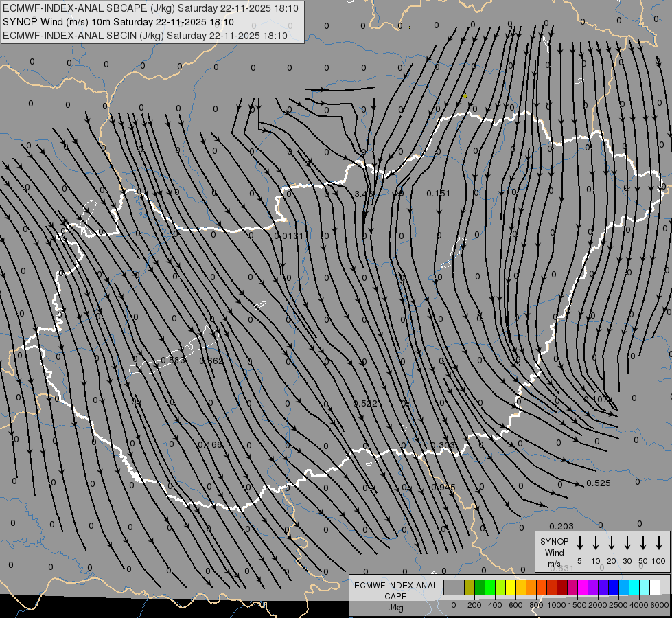Click the 0.583 value on Lake Balaton
The width and height of the screenshot is (672, 618).
click(173, 360)
